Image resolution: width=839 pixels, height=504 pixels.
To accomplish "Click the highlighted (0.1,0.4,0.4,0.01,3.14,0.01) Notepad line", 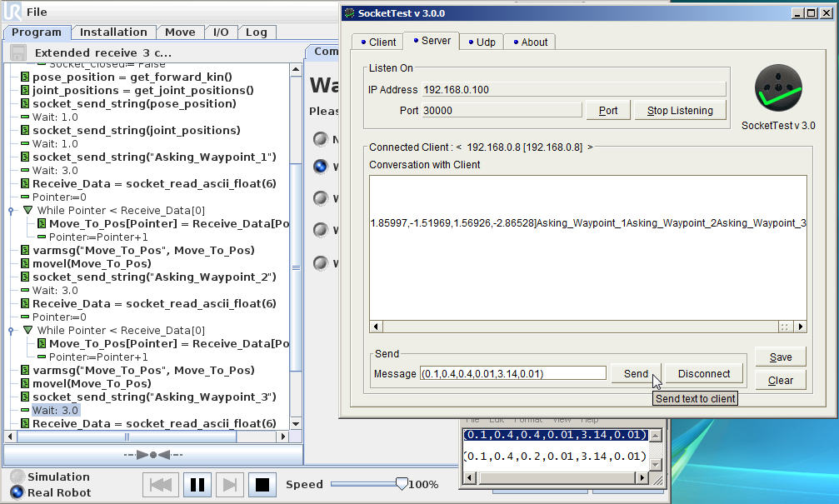I will pyautogui.click(x=556, y=435).
